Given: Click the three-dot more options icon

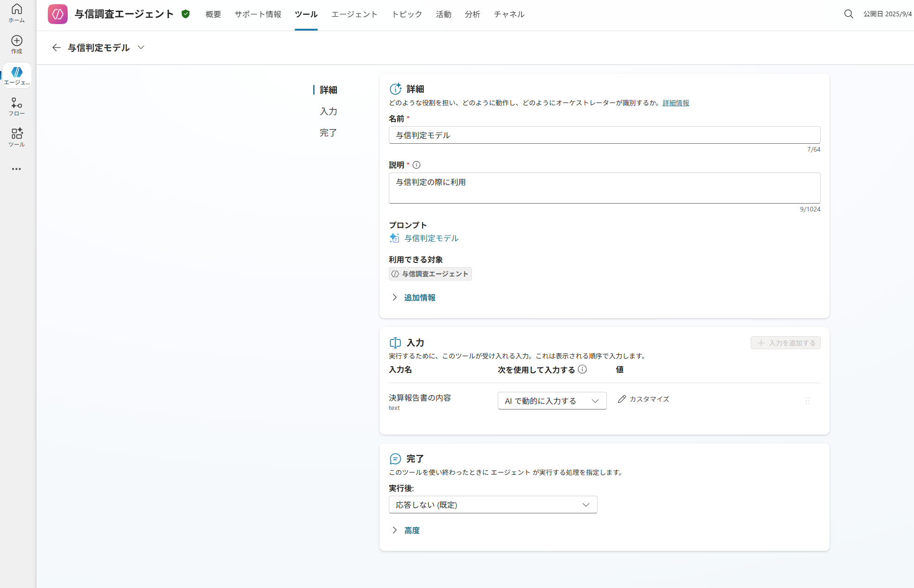Looking at the screenshot, I should (x=17, y=169).
